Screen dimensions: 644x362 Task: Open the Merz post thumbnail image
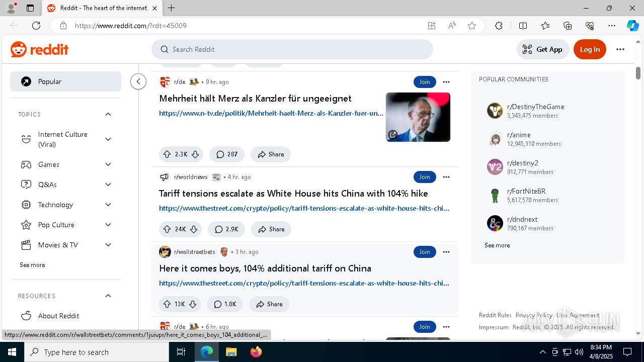pyautogui.click(x=418, y=117)
